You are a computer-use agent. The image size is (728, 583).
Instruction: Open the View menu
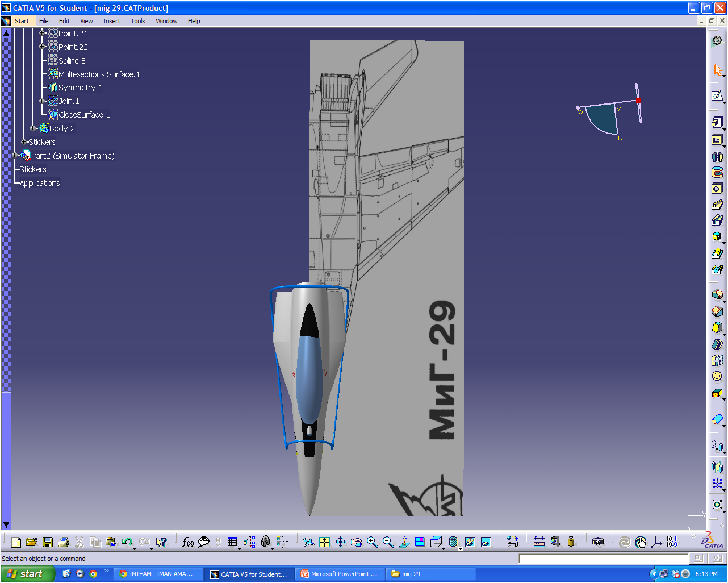86,21
